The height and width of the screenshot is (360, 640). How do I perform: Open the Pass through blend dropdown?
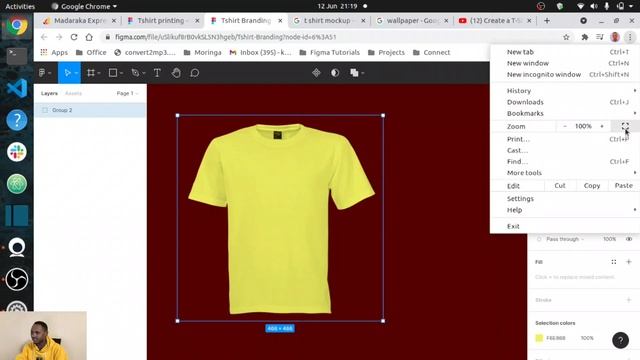pos(565,239)
